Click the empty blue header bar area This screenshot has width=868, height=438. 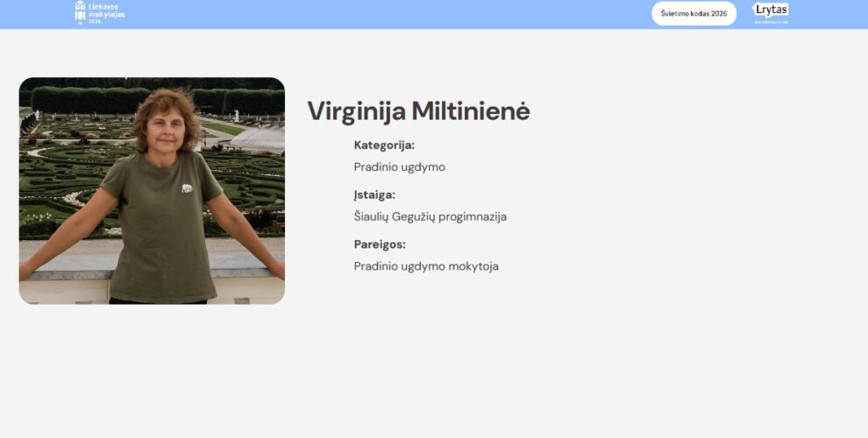pyautogui.click(x=388, y=14)
